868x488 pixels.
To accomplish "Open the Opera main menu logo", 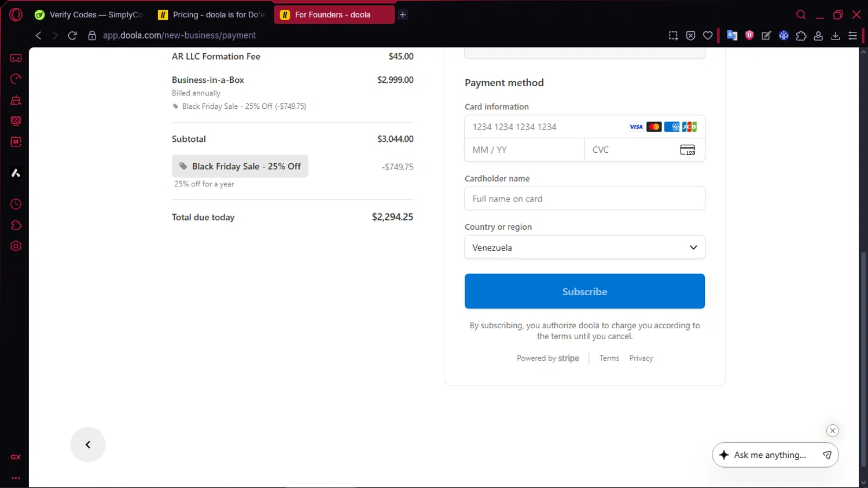I will point(16,14).
